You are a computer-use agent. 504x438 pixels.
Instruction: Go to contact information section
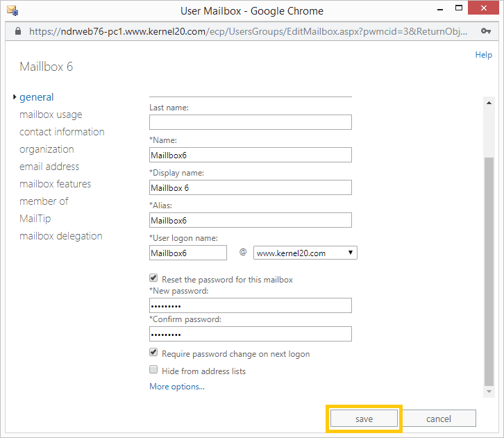(62, 132)
